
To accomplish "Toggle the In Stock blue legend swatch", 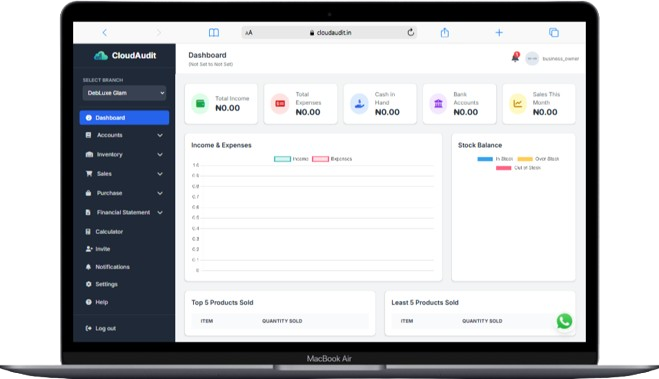I will pyautogui.click(x=485, y=159).
